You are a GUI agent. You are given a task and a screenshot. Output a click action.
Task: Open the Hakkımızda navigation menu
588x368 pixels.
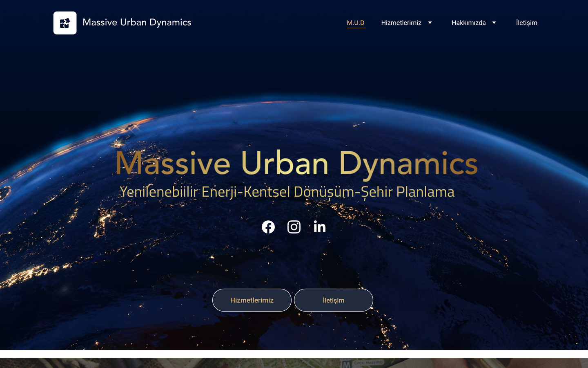click(469, 23)
